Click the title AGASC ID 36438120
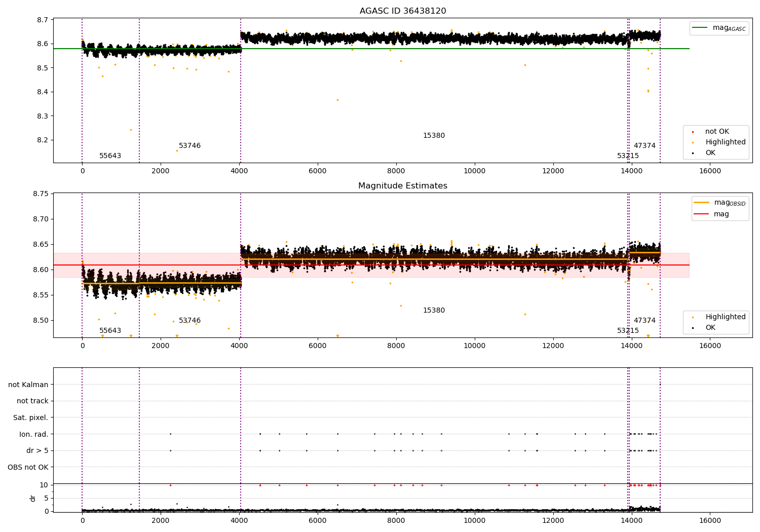This screenshot has width=760, height=532. coord(403,11)
